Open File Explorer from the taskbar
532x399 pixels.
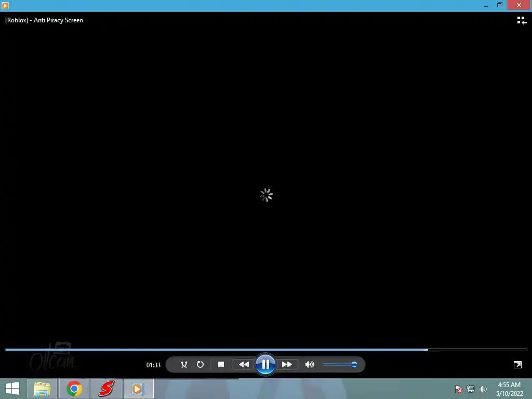click(42, 389)
